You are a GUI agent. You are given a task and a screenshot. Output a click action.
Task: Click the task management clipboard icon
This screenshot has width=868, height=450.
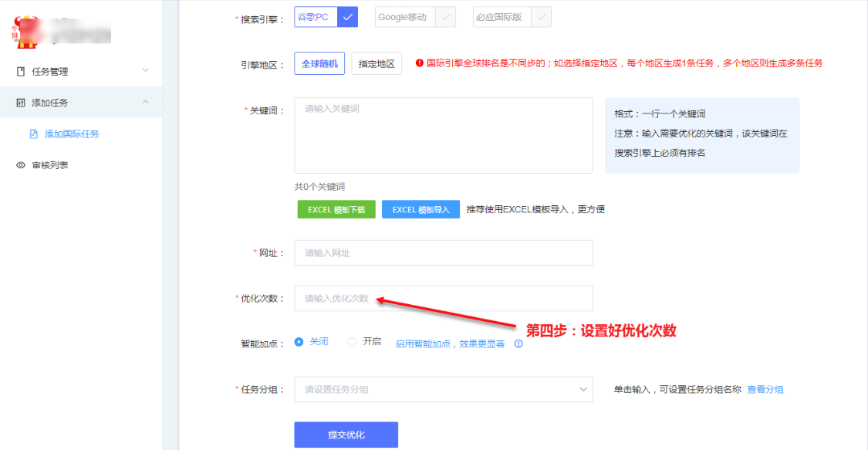[x=21, y=72]
